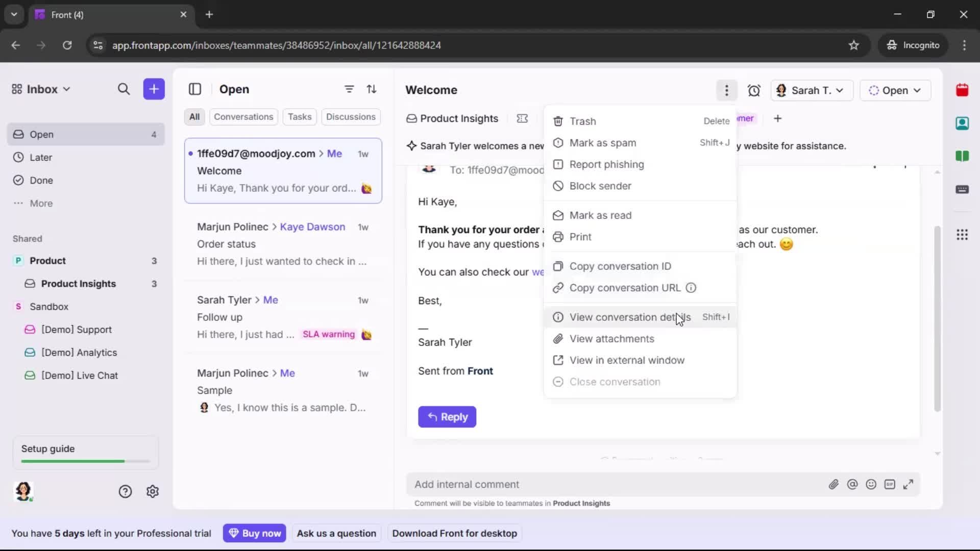Open Download Front for desktop link
Image resolution: width=980 pixels, height=551 pixels.
click(x=454, y=533)
